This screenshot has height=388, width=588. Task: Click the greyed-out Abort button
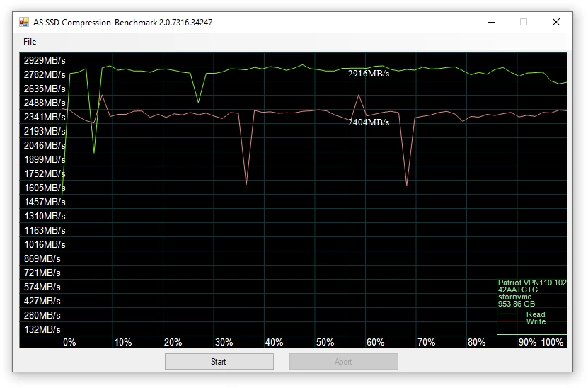(343, 362)
